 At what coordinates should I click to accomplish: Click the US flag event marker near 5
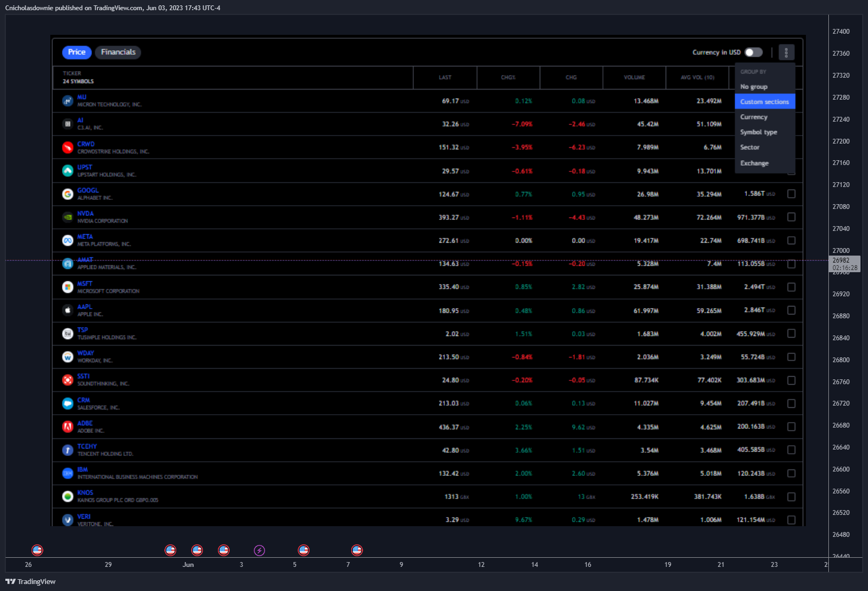pyautogui.click(x=304, y=550)
